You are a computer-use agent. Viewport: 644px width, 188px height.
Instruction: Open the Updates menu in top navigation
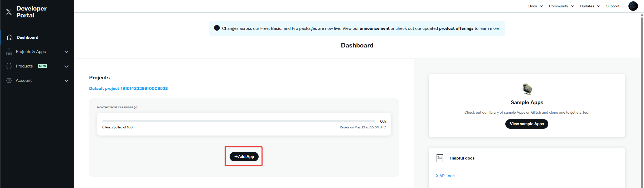pos(590,6)
